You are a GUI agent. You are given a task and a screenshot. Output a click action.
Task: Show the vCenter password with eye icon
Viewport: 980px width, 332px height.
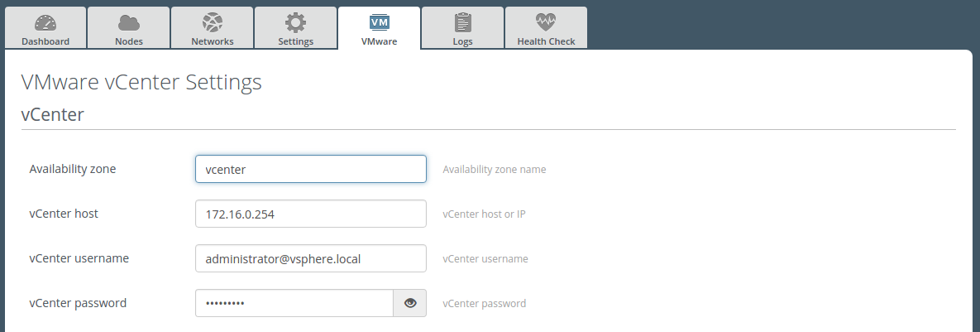click(410, 303)
